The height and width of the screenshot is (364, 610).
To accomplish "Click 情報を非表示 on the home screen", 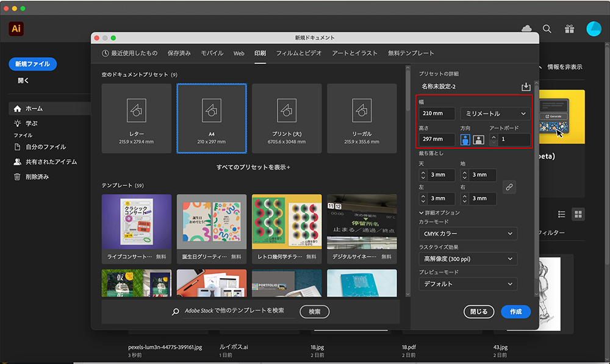I will pyautogui.click(x=564, y=67).
